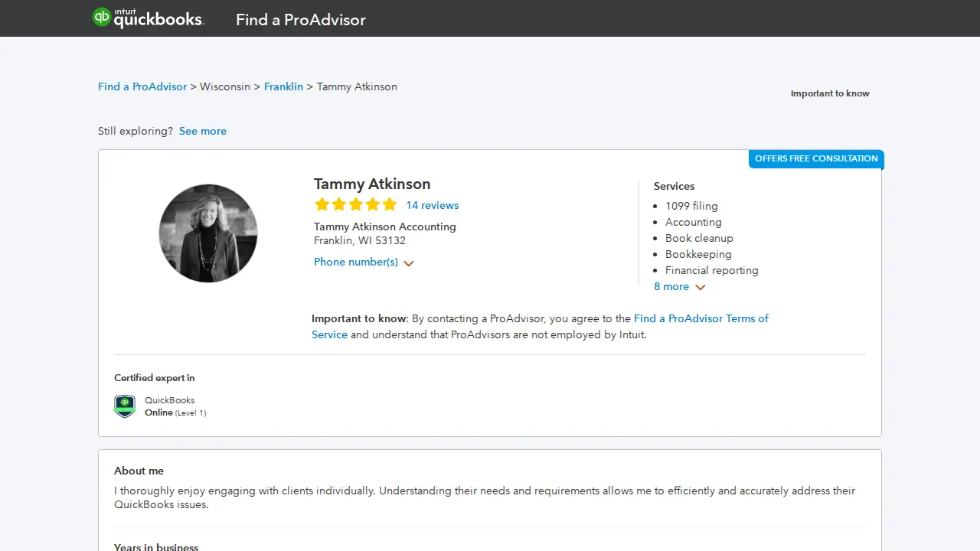980x551 pixels.
Task: Click the Accounting service item
Action: point(694,222)
